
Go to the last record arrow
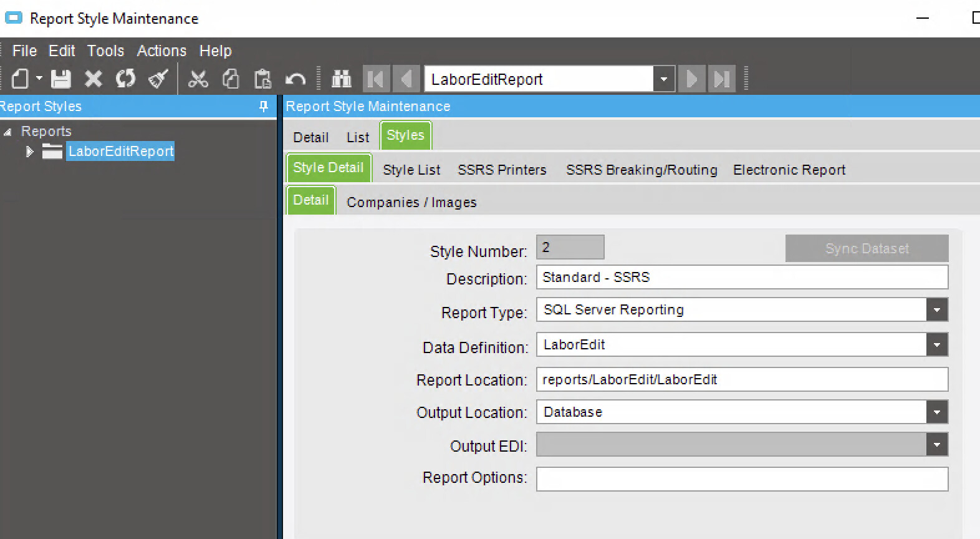tap(722, 79)
